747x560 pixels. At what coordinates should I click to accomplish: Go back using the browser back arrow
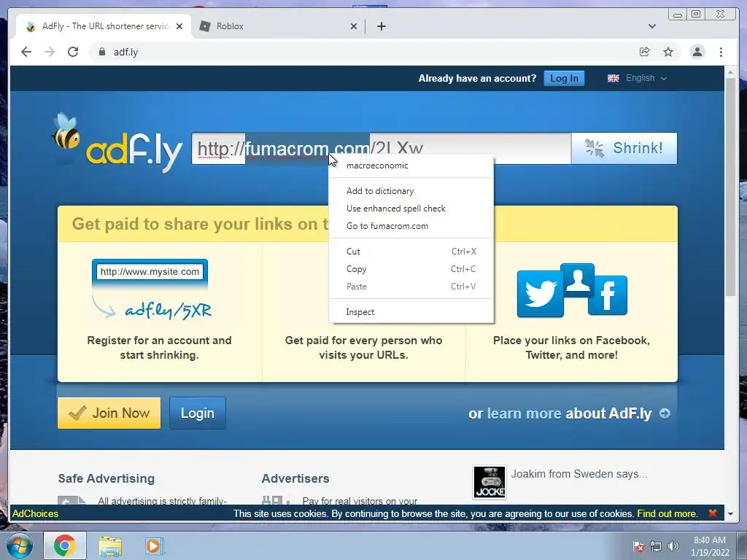(x=26, y=52)
